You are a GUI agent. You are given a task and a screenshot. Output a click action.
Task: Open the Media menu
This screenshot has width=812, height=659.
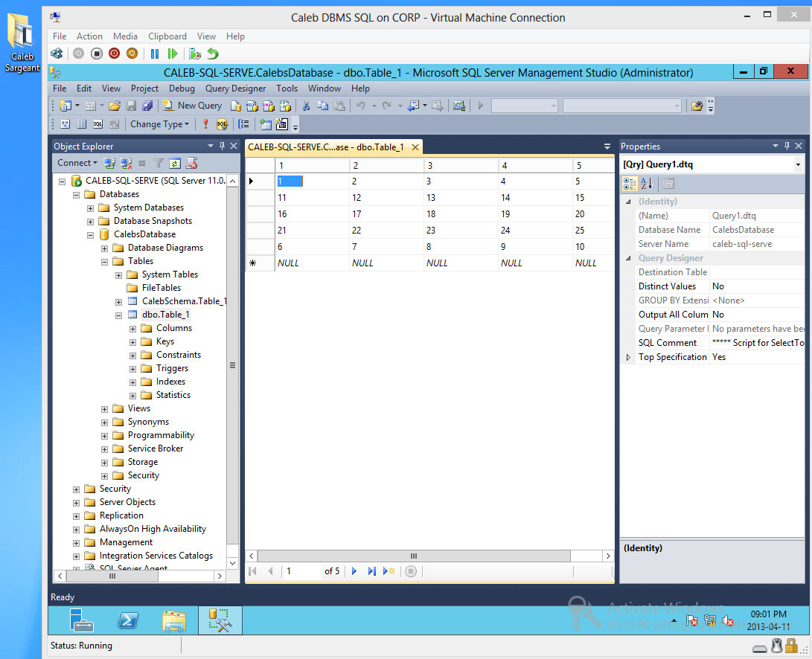[125, 36]
